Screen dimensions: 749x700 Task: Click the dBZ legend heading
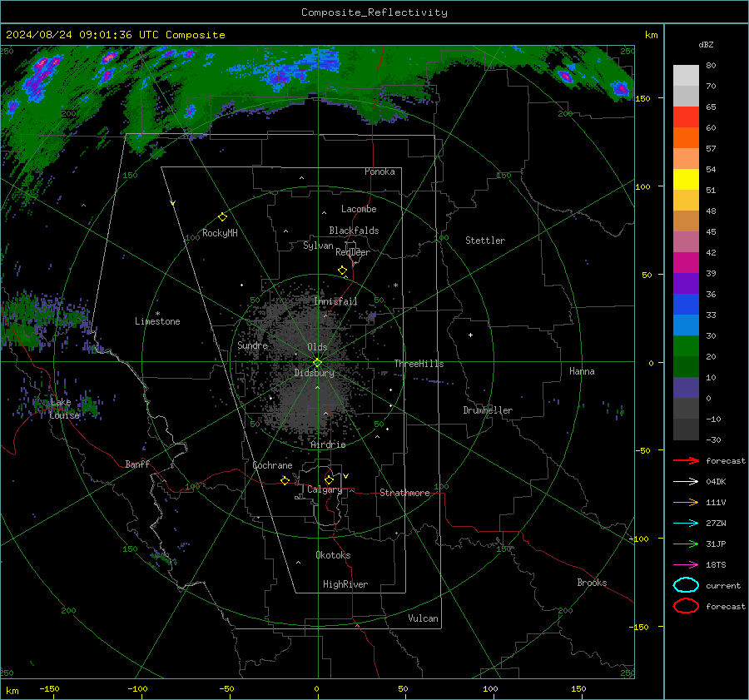click(706, 44)
